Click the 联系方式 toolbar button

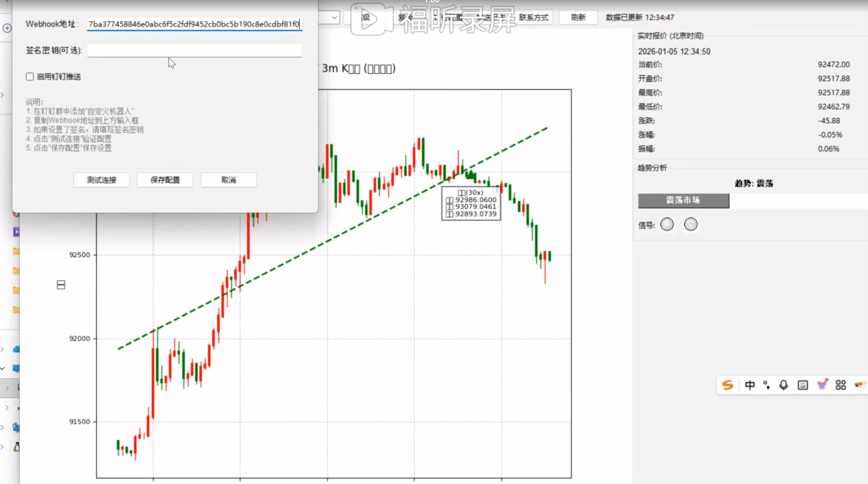533,17
